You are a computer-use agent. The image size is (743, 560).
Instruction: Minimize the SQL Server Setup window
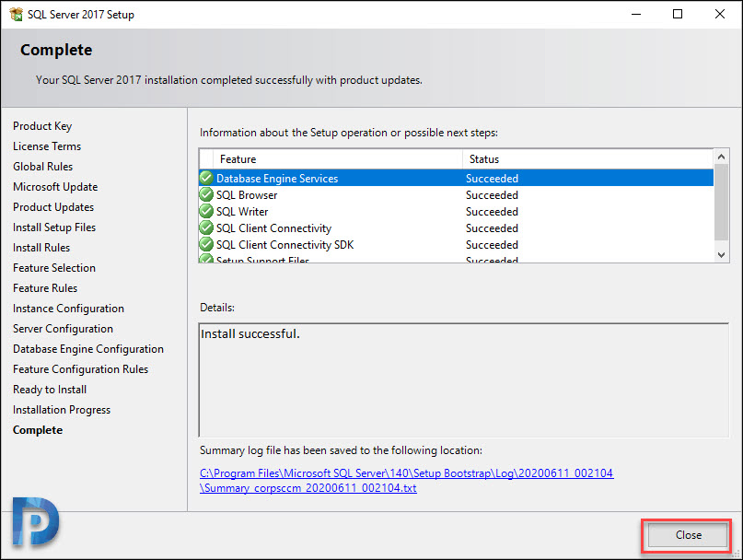click(636, 14)
